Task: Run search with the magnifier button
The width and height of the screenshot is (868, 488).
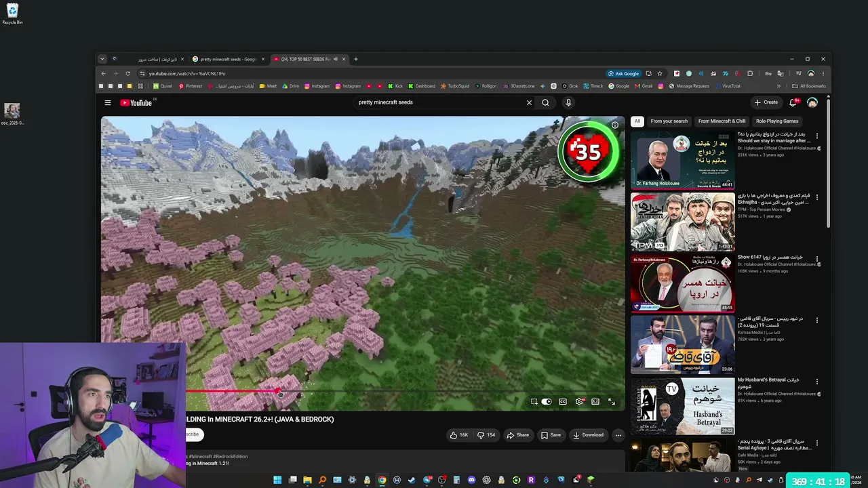Action: 545,103
